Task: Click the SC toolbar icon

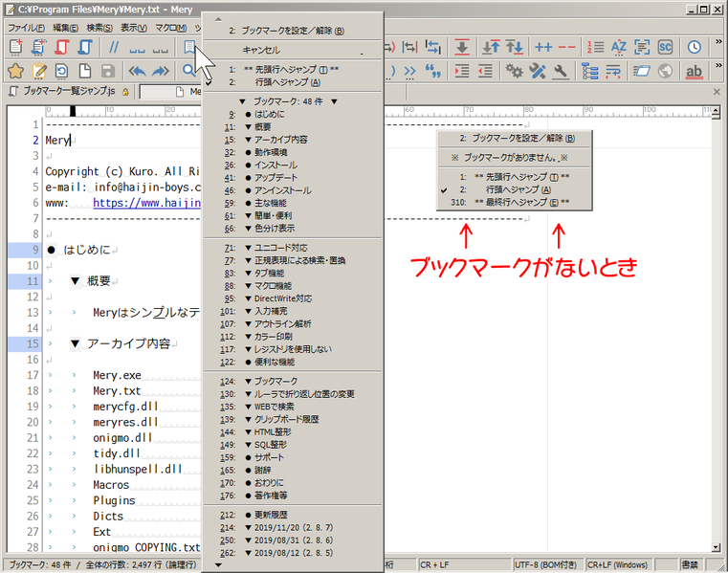Action: 665,47
